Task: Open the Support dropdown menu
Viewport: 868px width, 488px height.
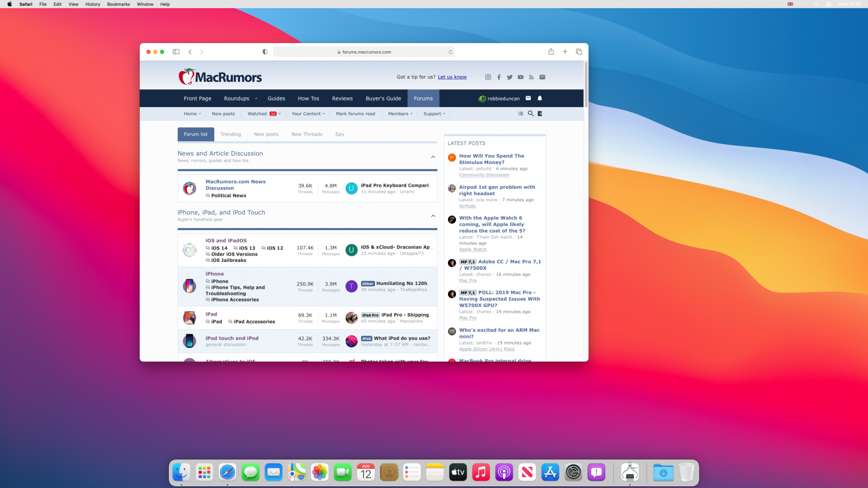Action: (434, 114)
